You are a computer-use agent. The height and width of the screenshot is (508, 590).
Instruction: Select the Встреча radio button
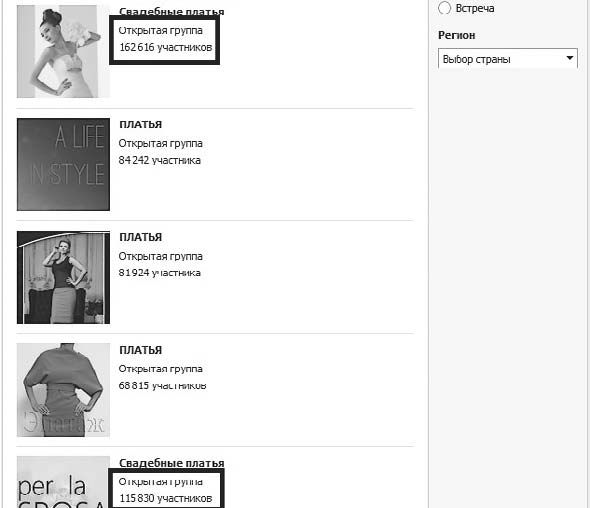[x=444, y=8]
